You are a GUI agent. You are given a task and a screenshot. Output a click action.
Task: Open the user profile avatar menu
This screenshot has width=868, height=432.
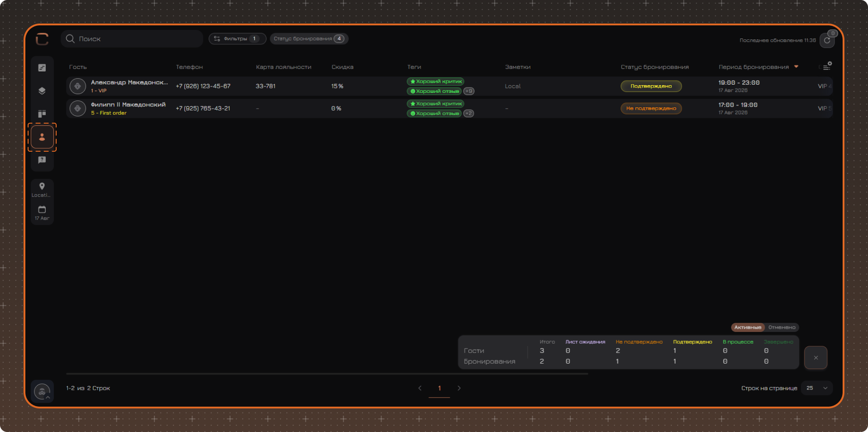pyautogui.click(x=42, y=391)
